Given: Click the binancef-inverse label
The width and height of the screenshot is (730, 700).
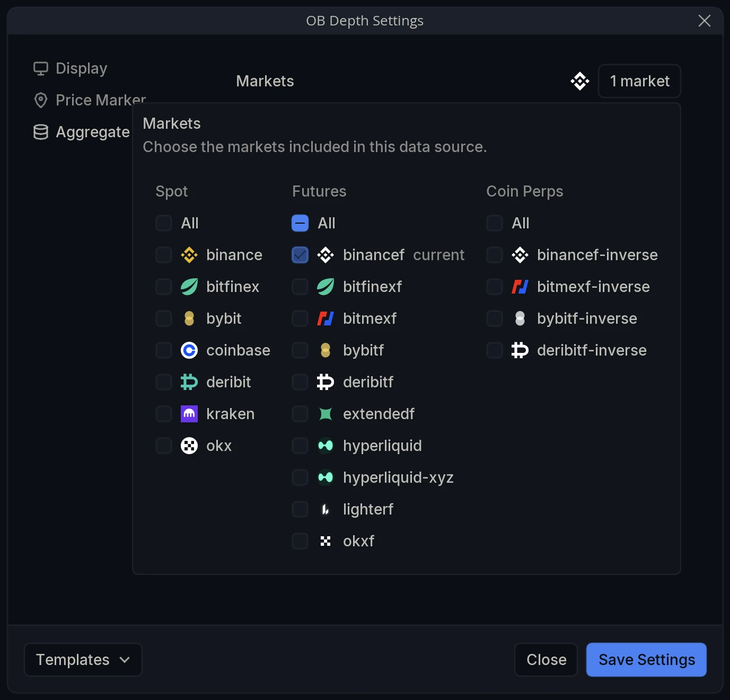Looking at the screenshot, I should point(597,255).
